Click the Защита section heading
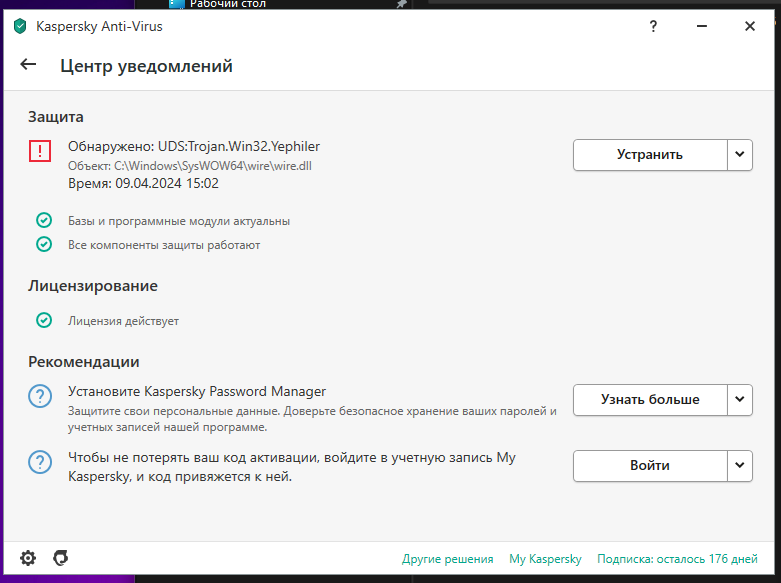Viewport: 781px width, 583px height. 55,117
